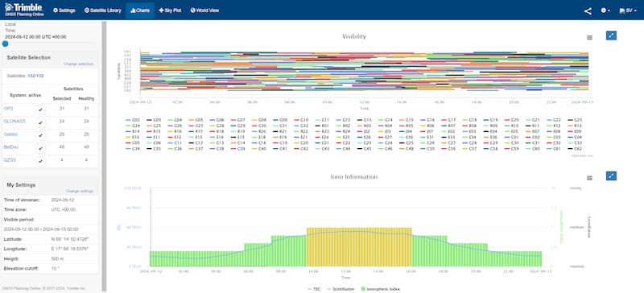Toggle the Scintillation series in the Iono legend
Image resolution: width=644 pixels, height=293 pixels.
[x=341, y=289]
